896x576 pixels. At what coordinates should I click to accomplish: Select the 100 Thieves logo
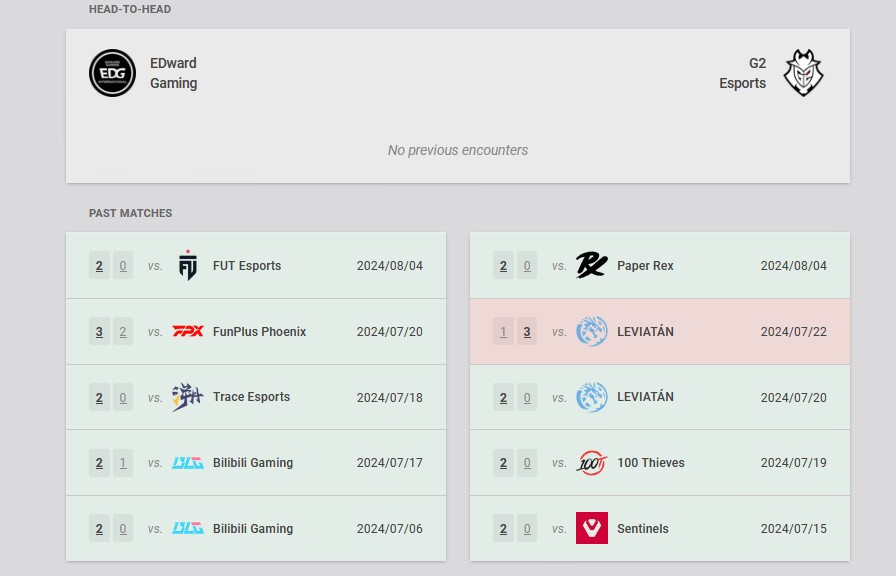pyautogui.click(x=591, y=463)
